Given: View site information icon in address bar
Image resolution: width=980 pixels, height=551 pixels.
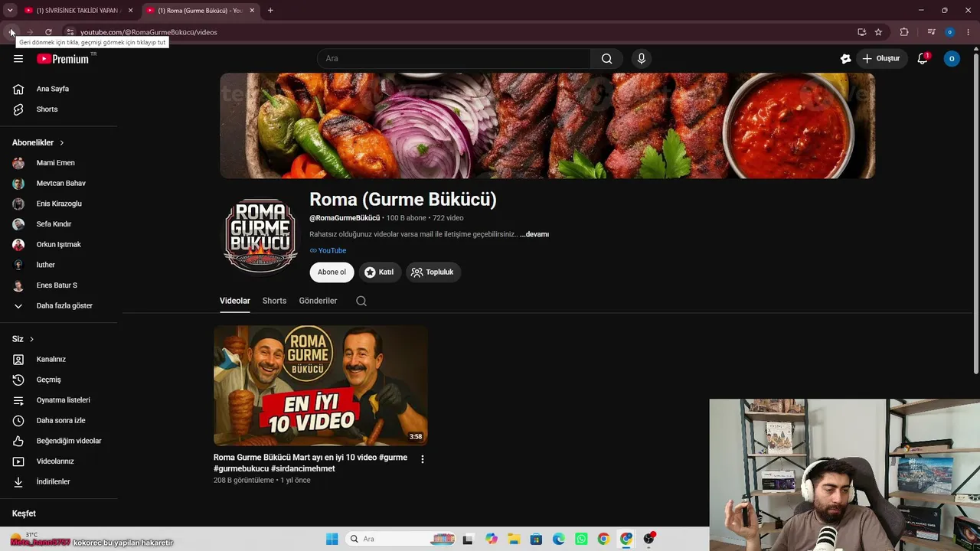Looking at the screenshot, I should pos(70,32).
